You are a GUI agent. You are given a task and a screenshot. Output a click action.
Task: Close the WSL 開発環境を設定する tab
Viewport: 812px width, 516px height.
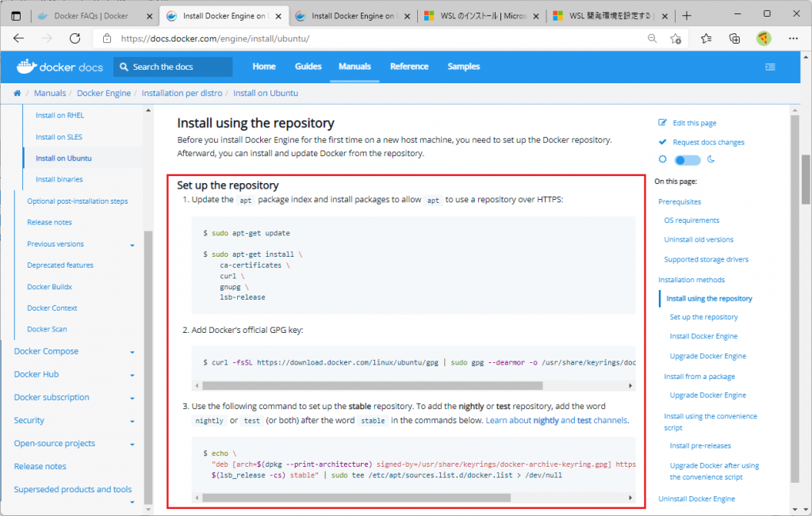(665, 16)
